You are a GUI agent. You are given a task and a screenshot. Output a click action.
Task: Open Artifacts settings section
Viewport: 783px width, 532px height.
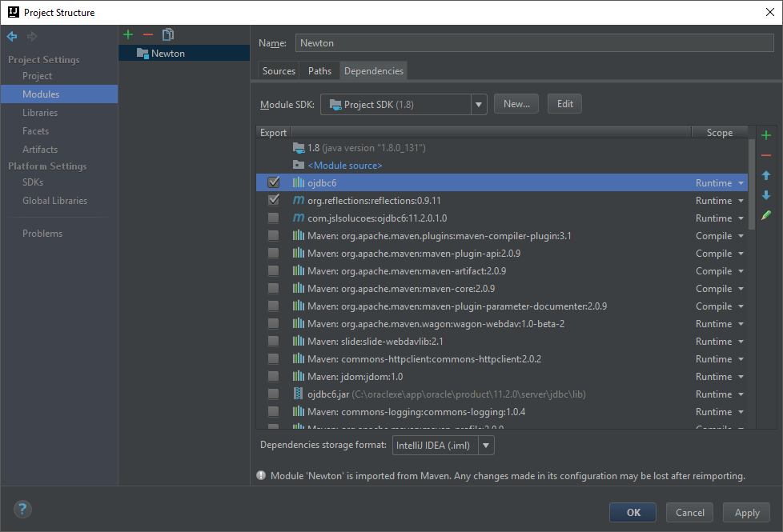click(40, 150)
